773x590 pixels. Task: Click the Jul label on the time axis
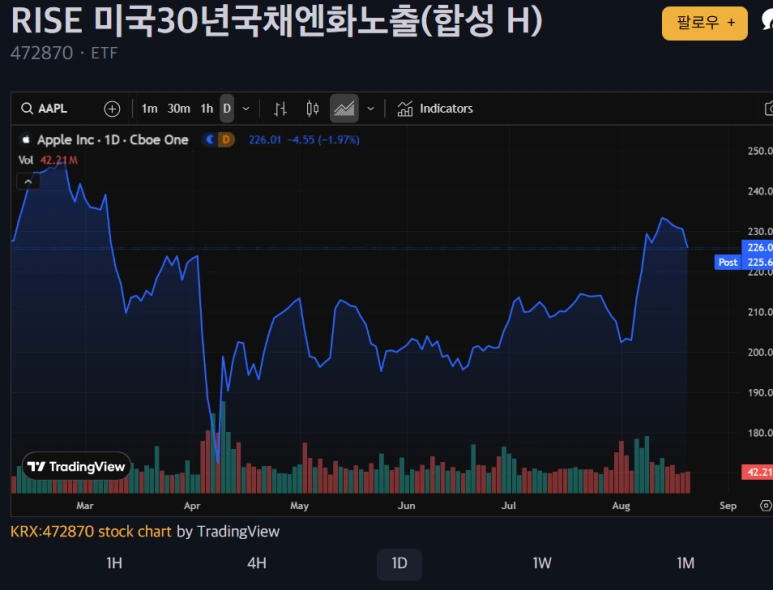509,506
